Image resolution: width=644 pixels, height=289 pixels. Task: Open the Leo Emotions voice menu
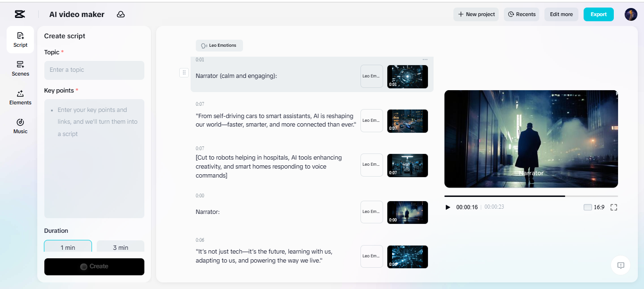click(219, 45)
